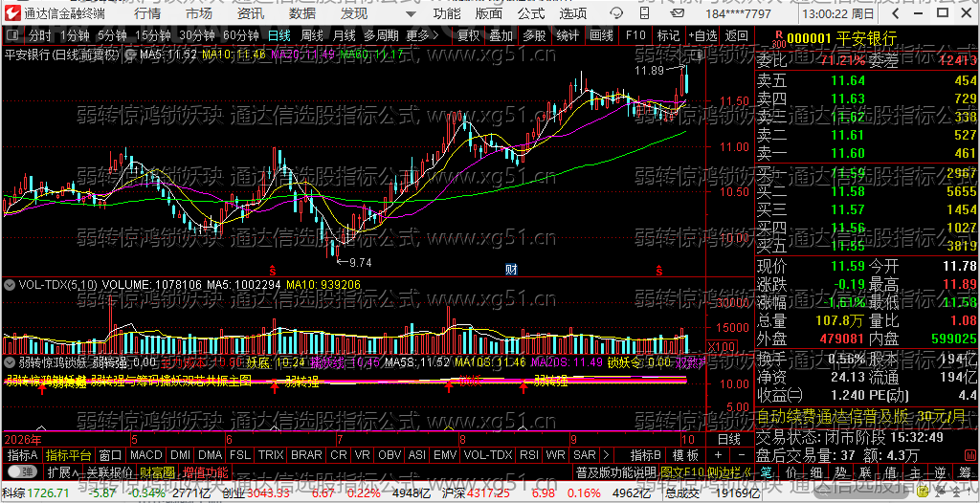
Task: Open the 公式 menu
Action: (531, 13)
